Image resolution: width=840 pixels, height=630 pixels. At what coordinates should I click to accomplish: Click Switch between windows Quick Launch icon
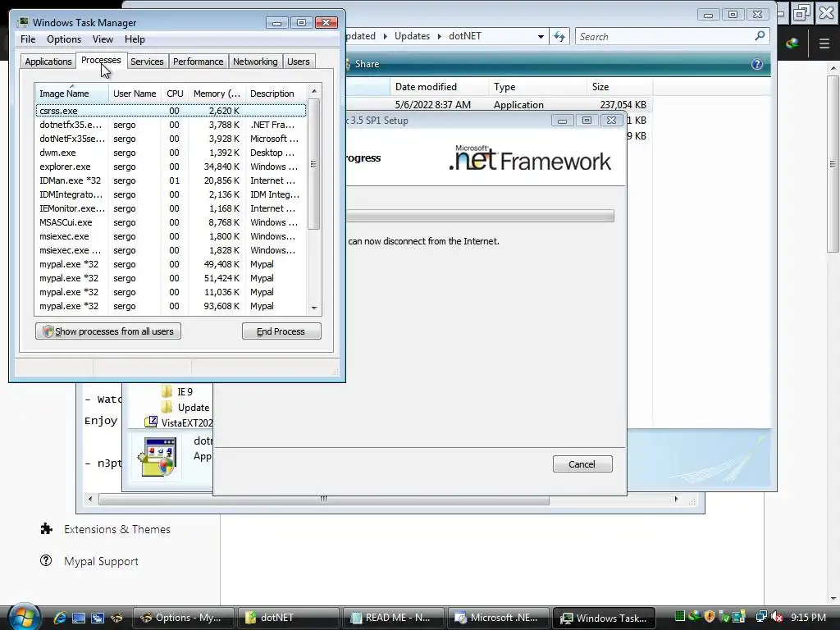(97, 618)
